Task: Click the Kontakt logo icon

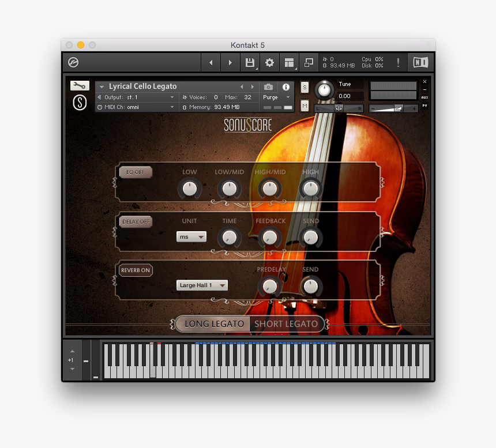Action: (x=73, y=62)
